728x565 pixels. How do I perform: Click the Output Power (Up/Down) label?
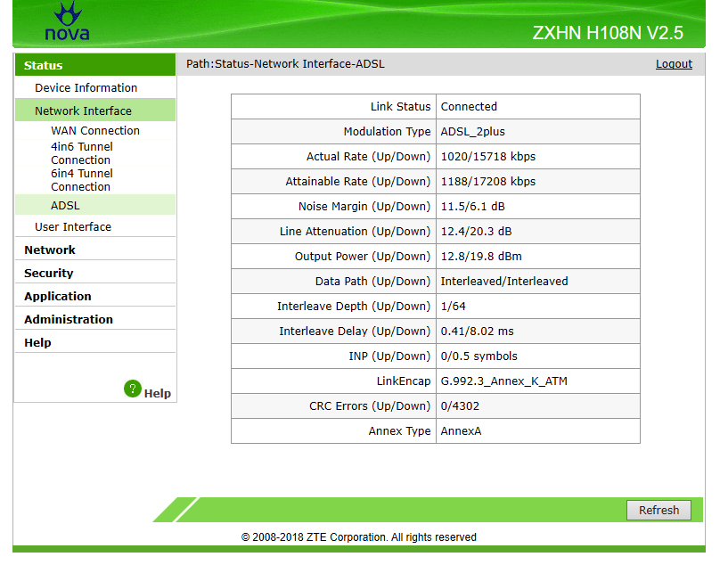[363, 257]
